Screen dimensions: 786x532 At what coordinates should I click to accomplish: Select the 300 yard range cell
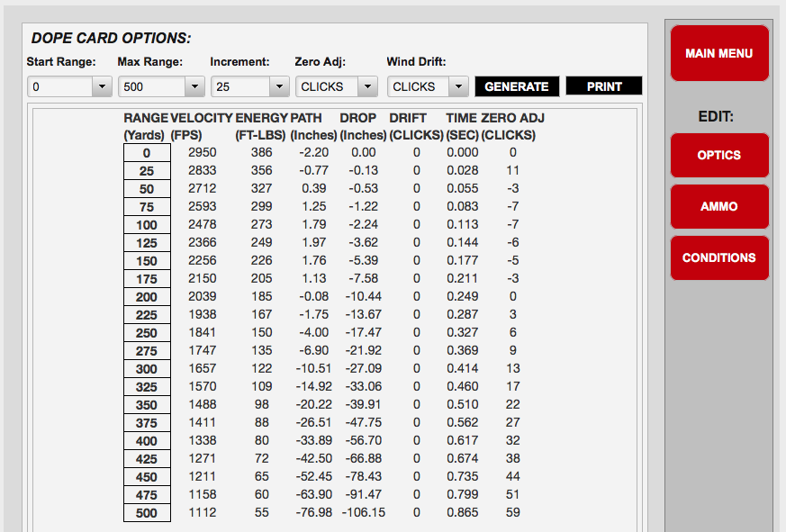point(147,369)
